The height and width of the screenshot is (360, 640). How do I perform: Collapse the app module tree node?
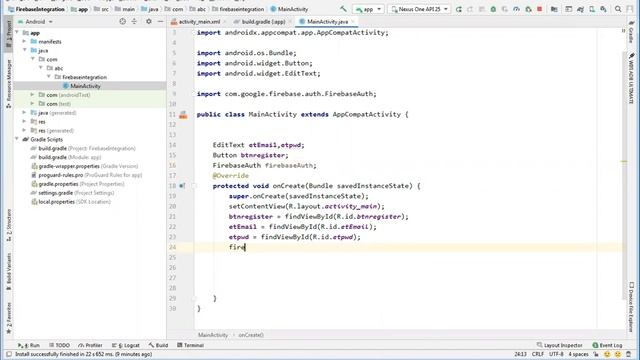click(17, 33)
